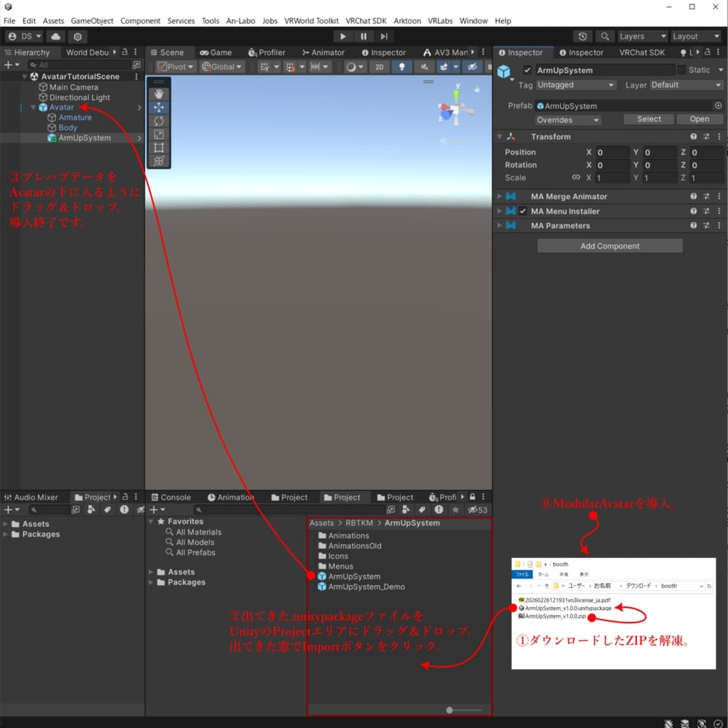Open the VRChat SDK menu
Viewport: 728px width, 728px height.
[x=366, y=21]
